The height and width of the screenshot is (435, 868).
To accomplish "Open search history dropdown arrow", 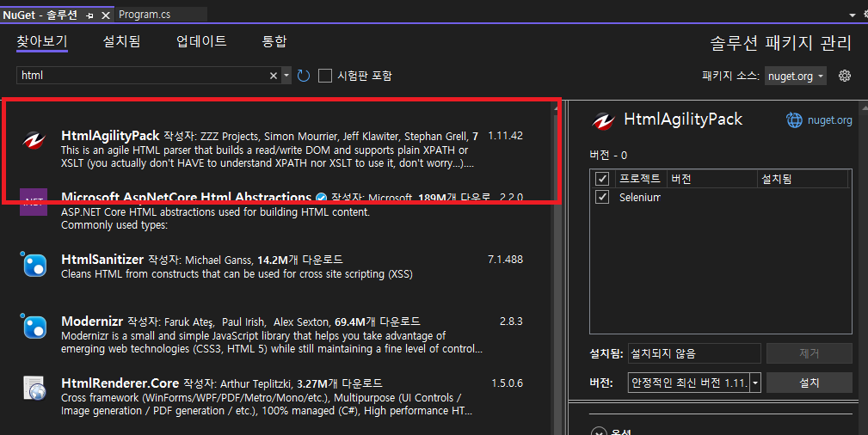I will point(286,76).
